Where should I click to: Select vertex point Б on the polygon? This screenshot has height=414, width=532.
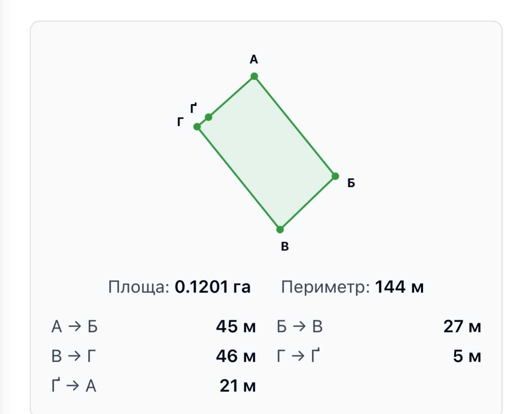(x=335, y=176)
